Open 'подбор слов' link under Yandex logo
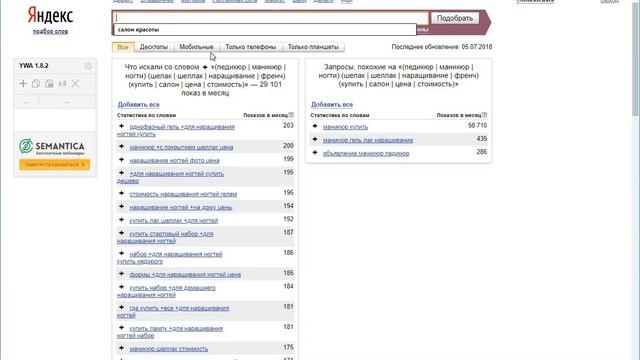This screenshot has height=360, width=640. [50, 31]
